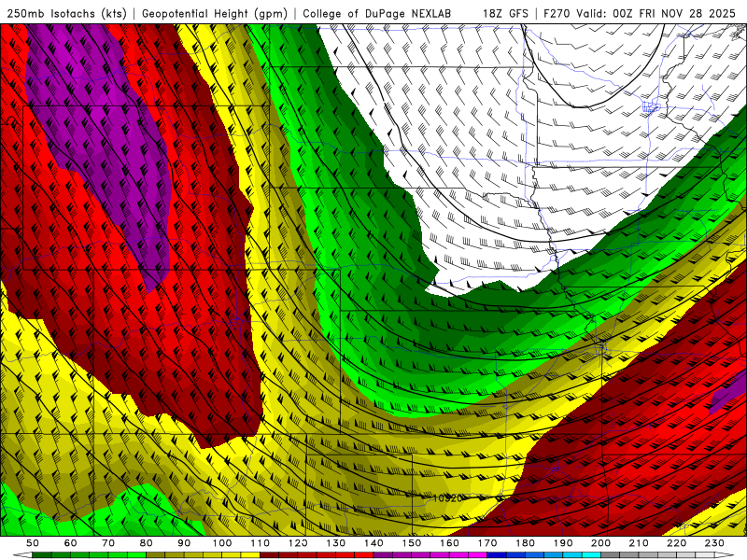Click the '190' value on the legend scale
Image resolution: width=747 pixels, height=560 pixels.
pyautogui.click(x=563, y=543)
